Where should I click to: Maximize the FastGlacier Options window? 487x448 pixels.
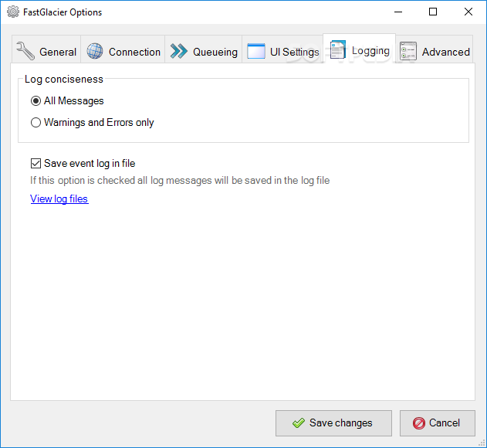point(433,12)
